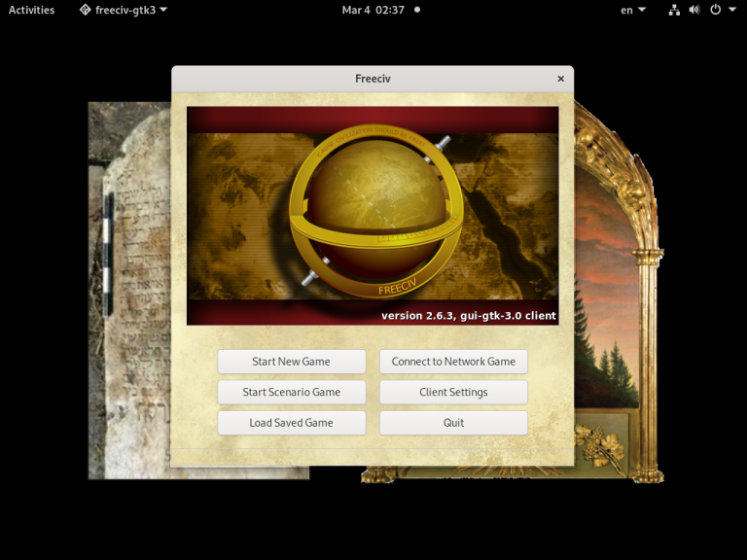The width and height of the screenshot is (747, 560).
Task: Open the en keyboard layout menu
Action: click(x=632, y=10)
